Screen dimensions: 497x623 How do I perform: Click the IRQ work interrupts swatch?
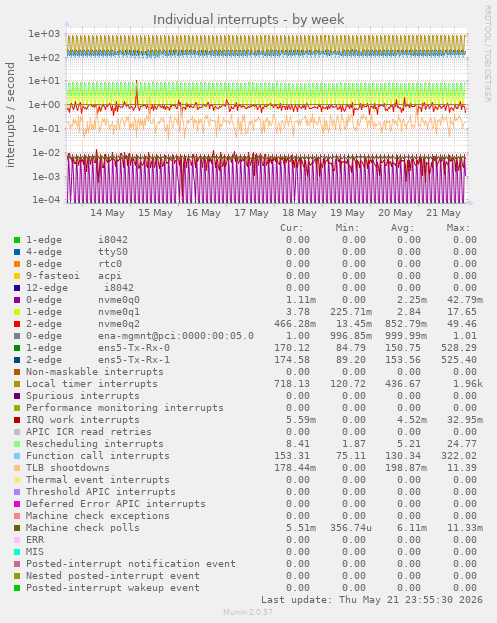17,420
